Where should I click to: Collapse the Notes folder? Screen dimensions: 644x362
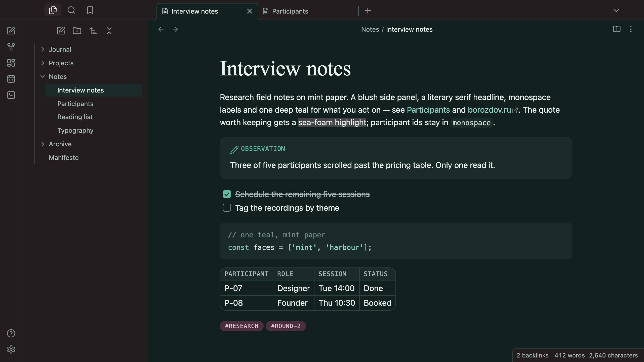pyautogui.click(x=43, y=77)
